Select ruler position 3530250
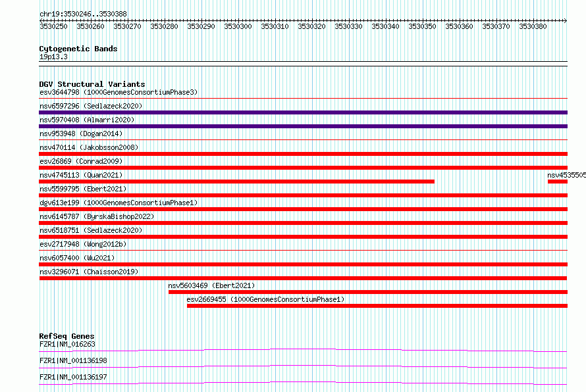Screen dimensions: 586x392 (53, 26)
